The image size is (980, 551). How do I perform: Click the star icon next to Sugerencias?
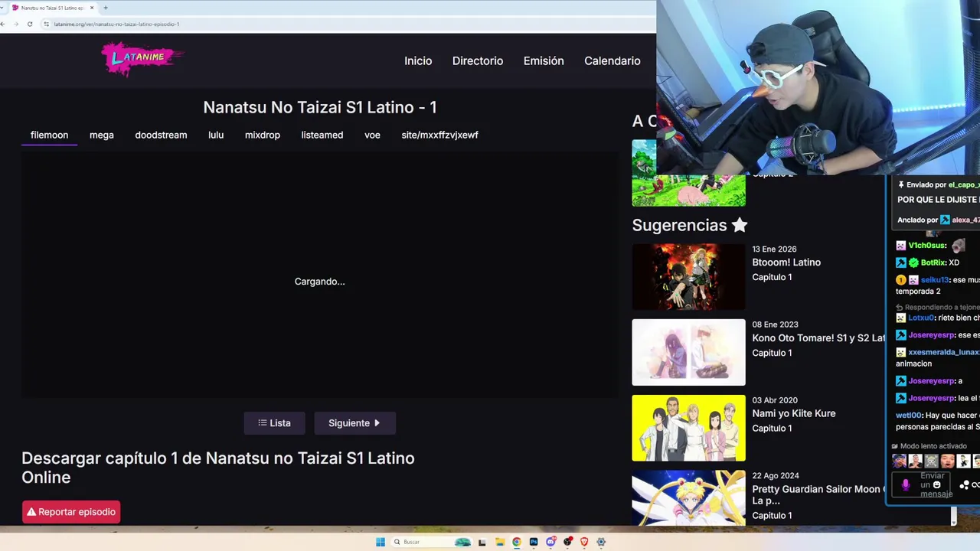pos(739,225)
